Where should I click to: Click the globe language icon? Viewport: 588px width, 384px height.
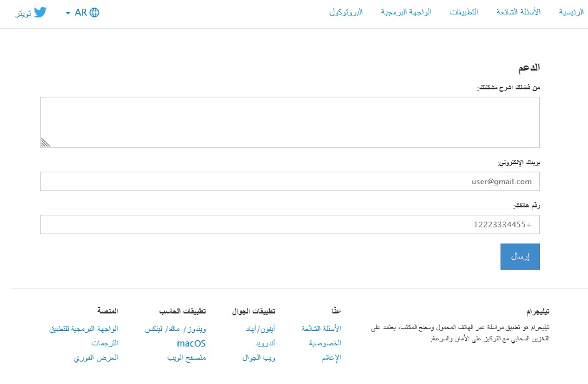click(x=94, y=12)
